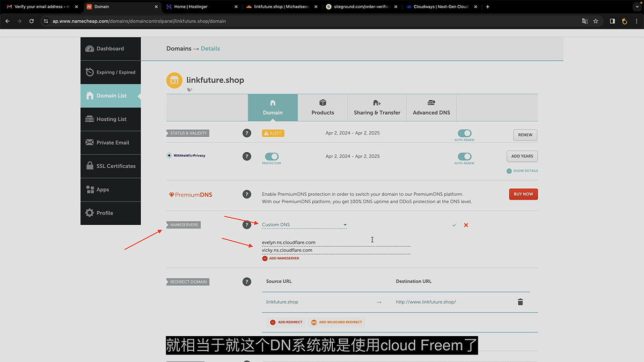Click the Expiring / Expired stopwatch icon
The height and width of the screenshot is (362, 644).
tap(90, 72)
